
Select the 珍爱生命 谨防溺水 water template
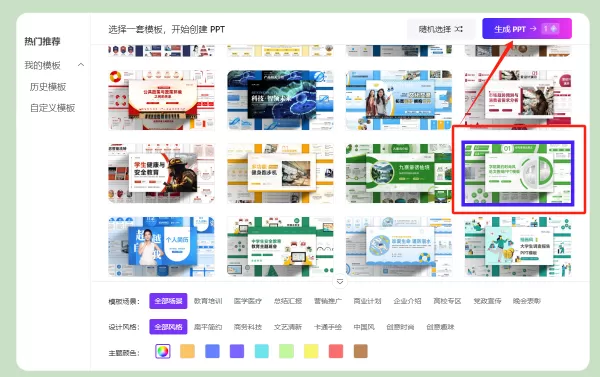[x=399, y=247]
